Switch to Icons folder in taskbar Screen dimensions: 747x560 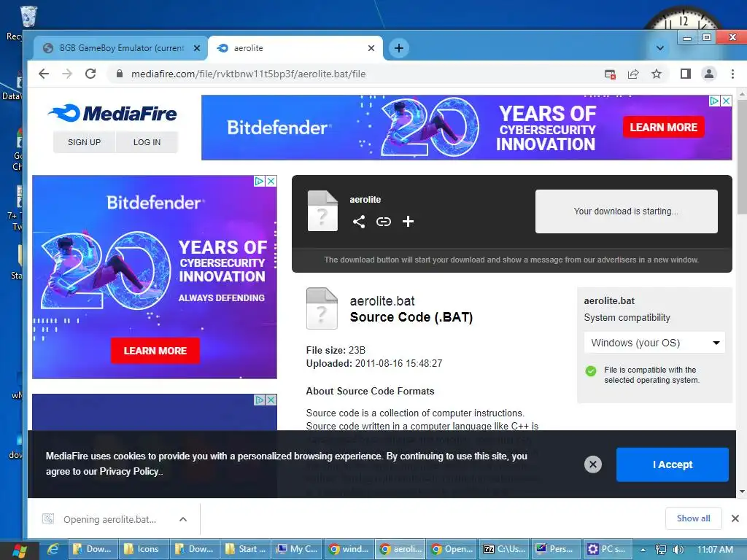tap(144, 549)
